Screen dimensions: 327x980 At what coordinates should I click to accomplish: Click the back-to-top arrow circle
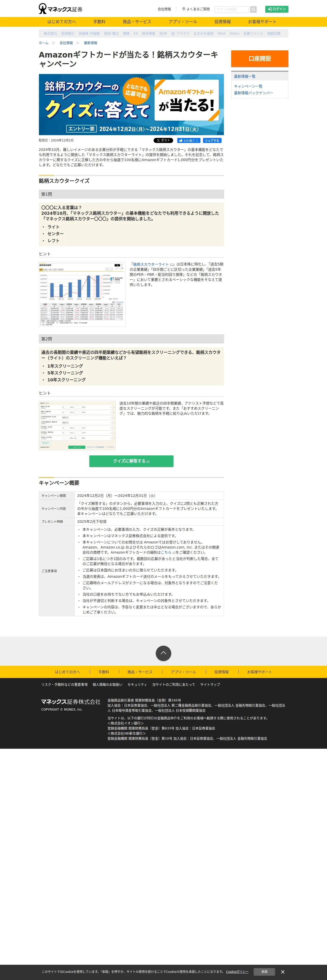click(163, 653)
